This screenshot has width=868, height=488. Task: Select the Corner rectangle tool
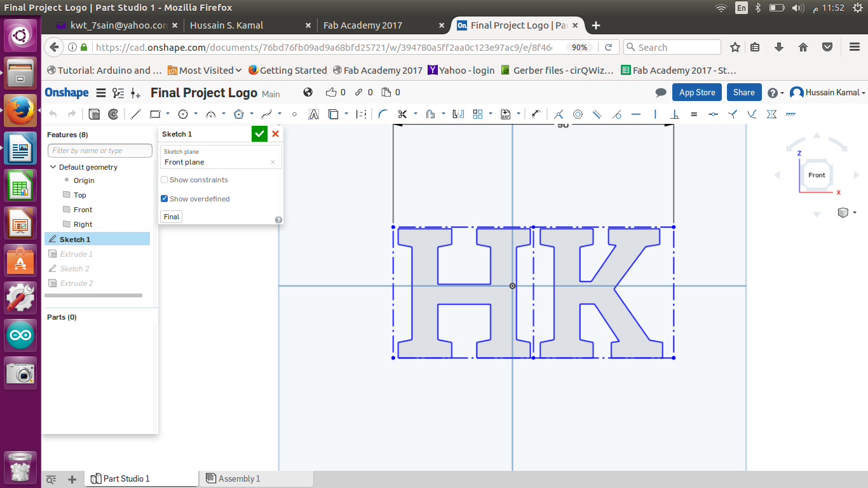pos(155,114)
